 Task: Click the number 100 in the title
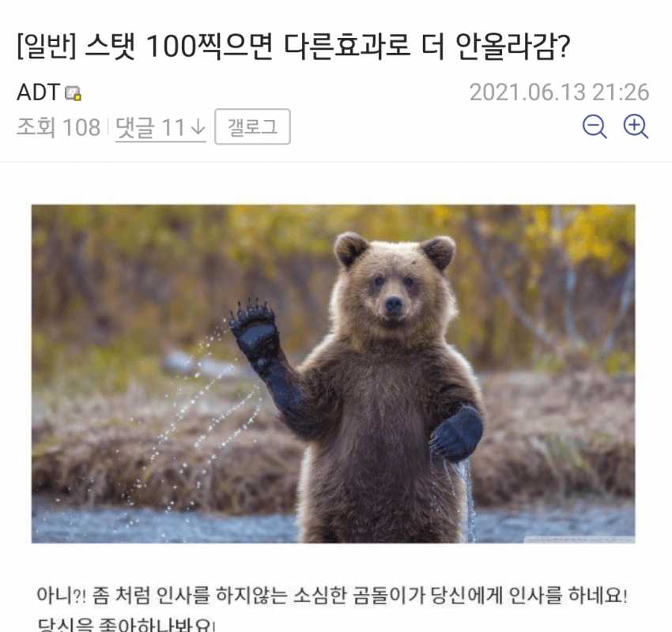click(171, 47)
